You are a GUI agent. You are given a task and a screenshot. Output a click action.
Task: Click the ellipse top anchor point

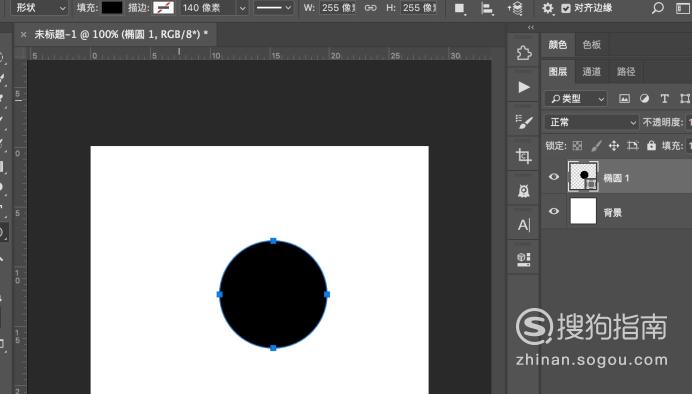coord(273,241)
